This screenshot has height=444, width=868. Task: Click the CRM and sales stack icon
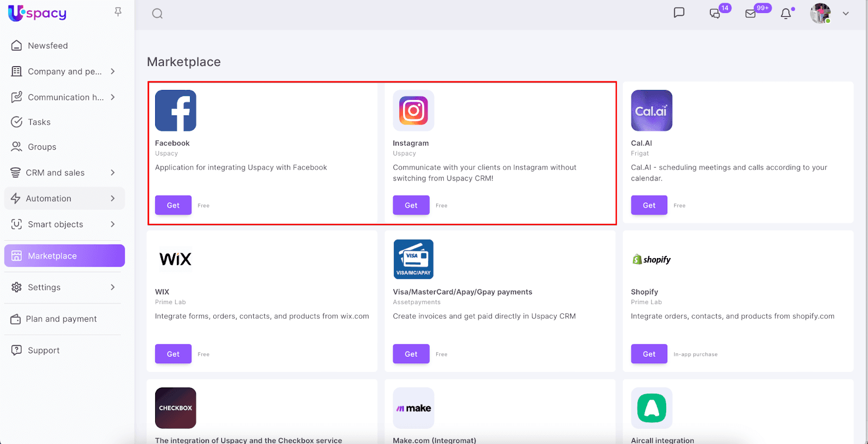pyautogui.click(x=16, y=173)
